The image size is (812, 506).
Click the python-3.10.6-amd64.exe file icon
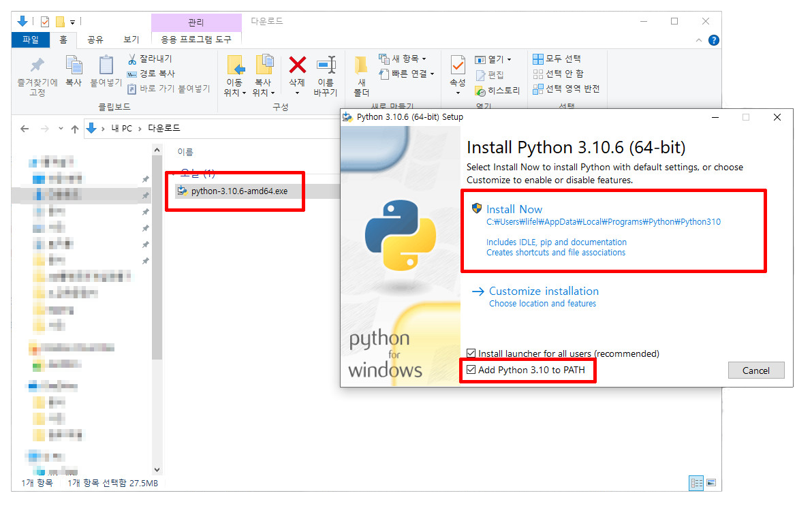tap(182, 191)
